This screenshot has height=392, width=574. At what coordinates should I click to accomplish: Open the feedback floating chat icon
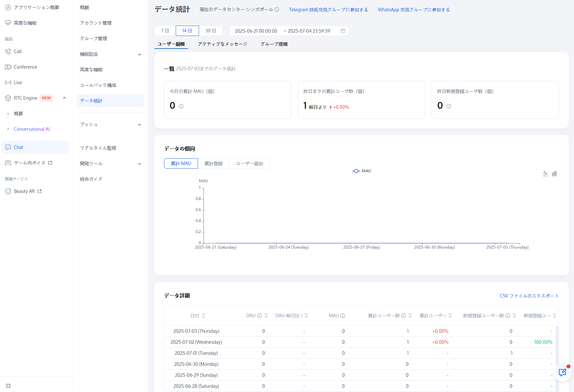coord(562,373)
